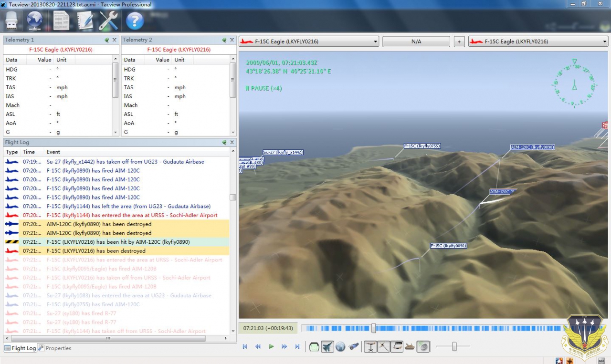Click the Mach row in Telemetry 2
This screenshot has width=611, height=364.
[x=176, y=105]
